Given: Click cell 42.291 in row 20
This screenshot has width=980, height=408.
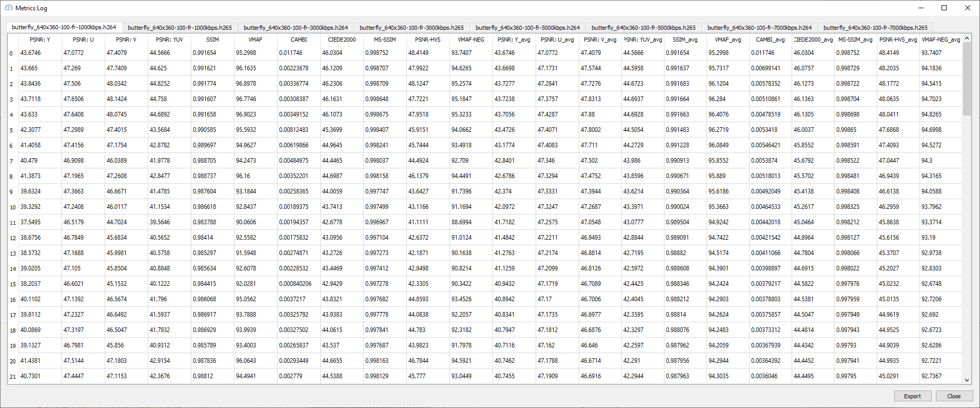Looking at the screenshot, I should coord(642,361).
